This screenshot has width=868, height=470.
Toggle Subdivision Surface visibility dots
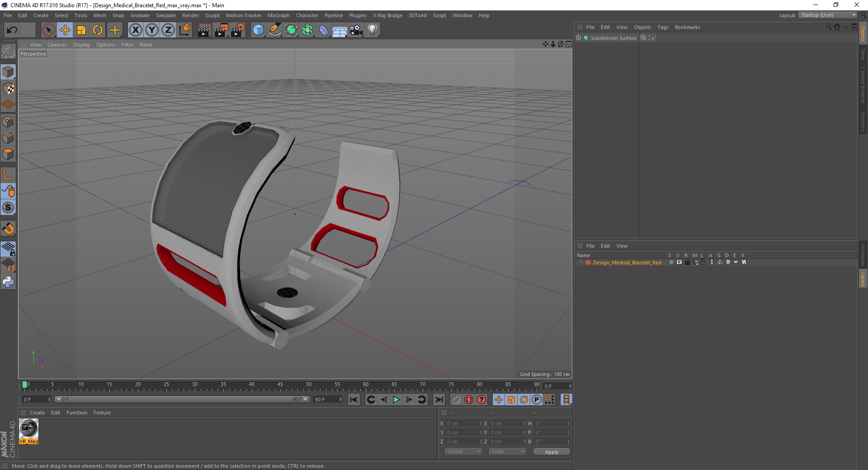coord(650,38)
